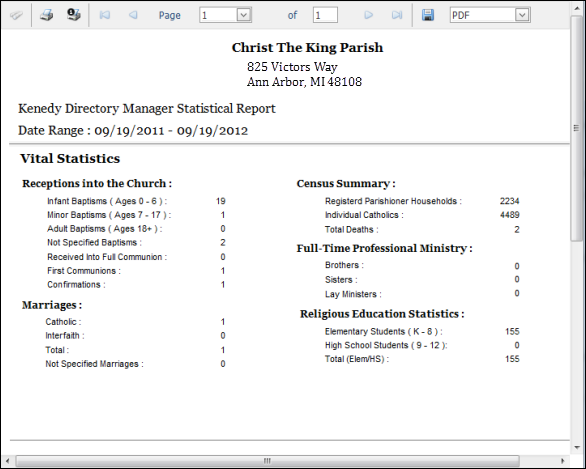Click the vertical scrollbar thumb

click(x=577, y=128)
